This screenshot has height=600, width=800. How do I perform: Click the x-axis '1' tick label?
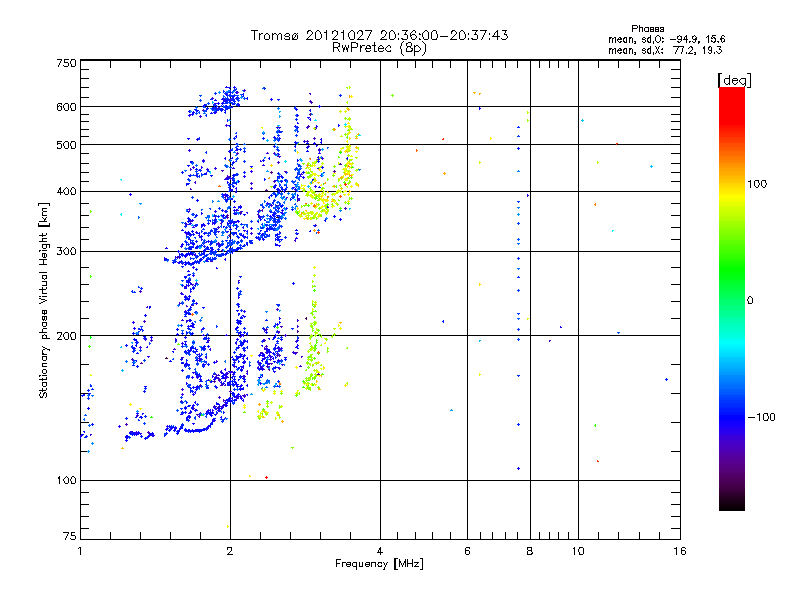pyautogui.click(x=80, y=551)
